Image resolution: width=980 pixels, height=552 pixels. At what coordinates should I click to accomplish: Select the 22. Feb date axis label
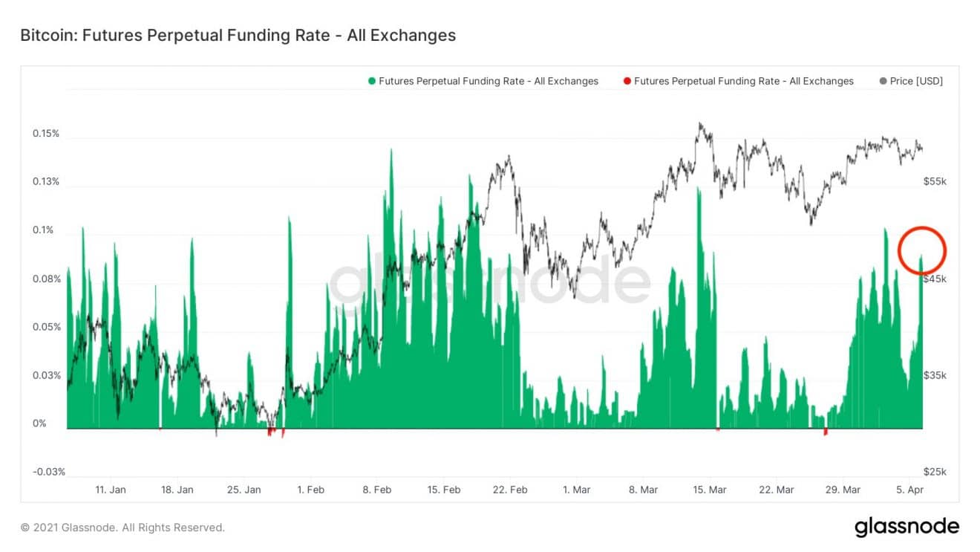[x=509, y=490]
